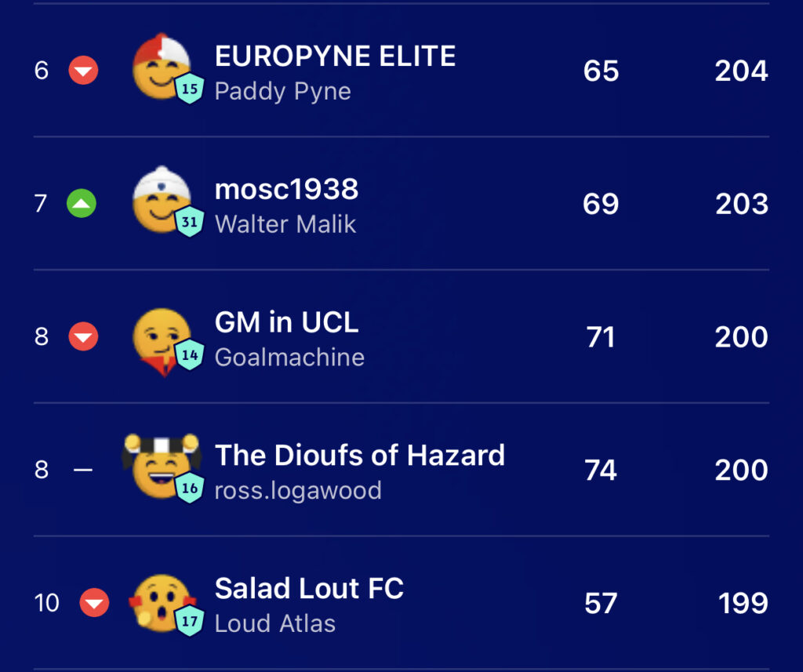
Task: Open the EUROPYNE ELITE team name
Action: pyautogui.click(x=335, y=56)
